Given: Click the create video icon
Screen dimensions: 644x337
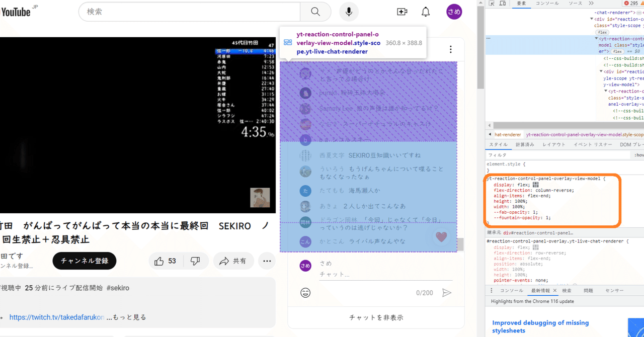Looking at the screenshot, I should (402, 12).
